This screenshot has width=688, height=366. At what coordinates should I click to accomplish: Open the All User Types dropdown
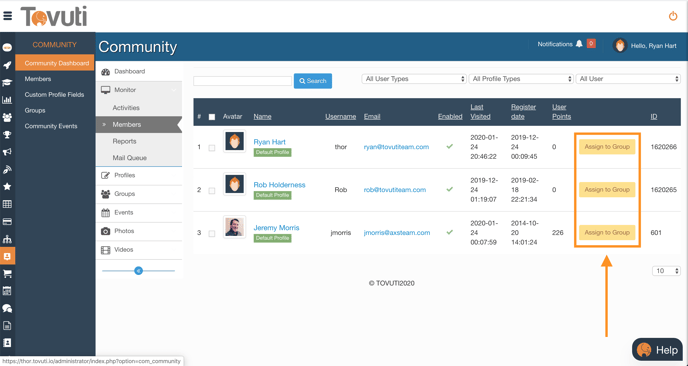(413, 79)
